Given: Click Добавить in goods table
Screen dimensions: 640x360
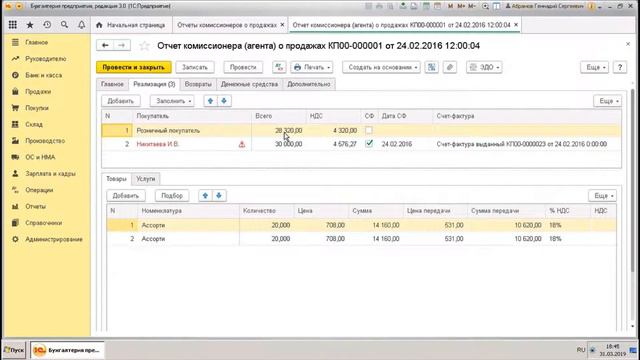Looking at the screenshot, I should click(126, 196).
